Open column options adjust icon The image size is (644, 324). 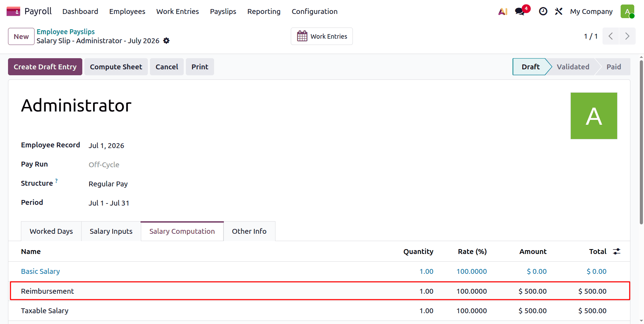coord(617,252)
